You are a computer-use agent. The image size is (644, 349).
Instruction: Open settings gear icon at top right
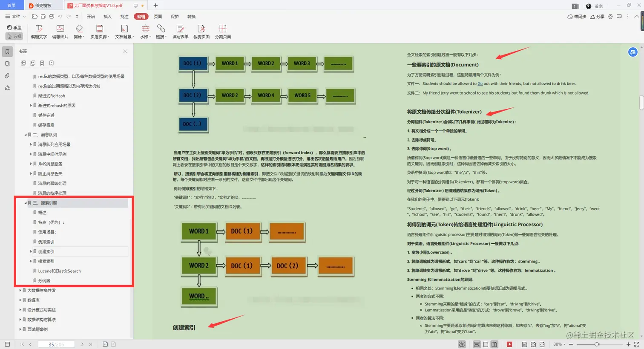coord(610,17)
